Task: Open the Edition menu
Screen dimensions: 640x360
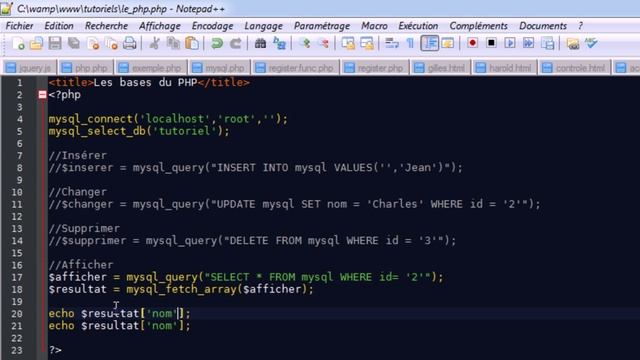Action: pos(59,26)
